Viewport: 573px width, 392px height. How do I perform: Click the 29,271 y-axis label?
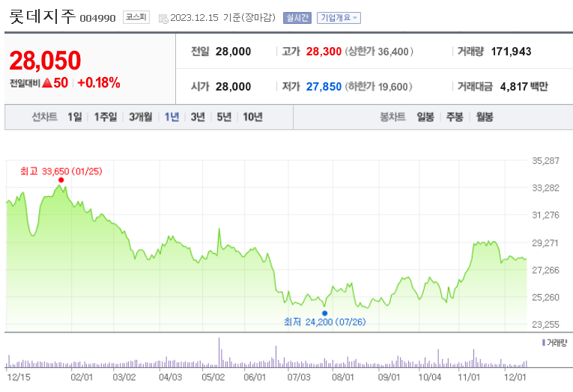coord(545,242)
